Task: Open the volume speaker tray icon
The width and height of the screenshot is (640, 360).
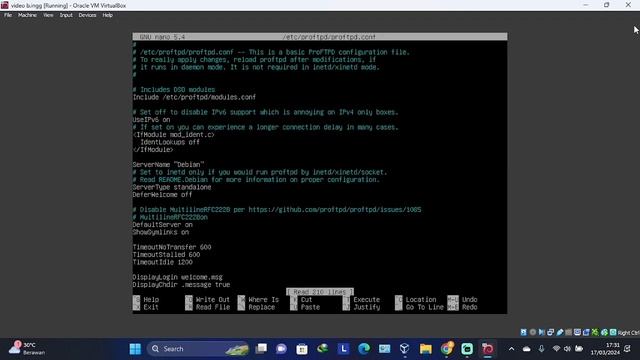Action: 567,349
